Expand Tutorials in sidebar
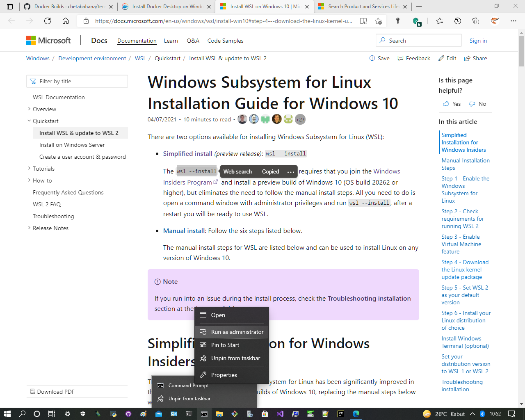The height and width of the screenshot is (420, 525). (x=29, y=169)
